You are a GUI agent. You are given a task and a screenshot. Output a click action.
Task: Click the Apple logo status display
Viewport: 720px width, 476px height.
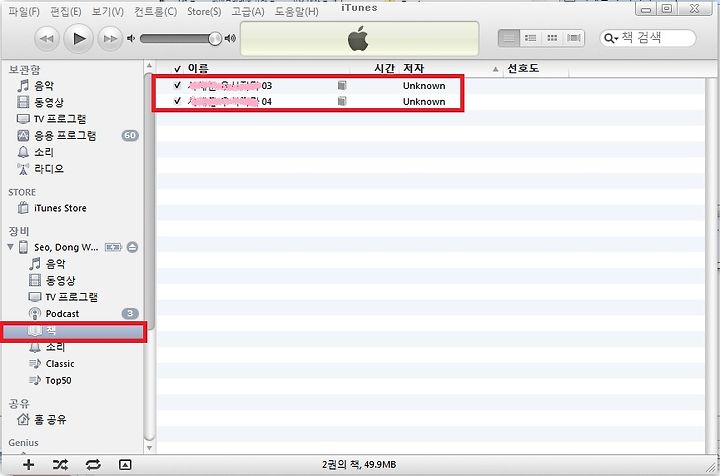tap(359, 39)
